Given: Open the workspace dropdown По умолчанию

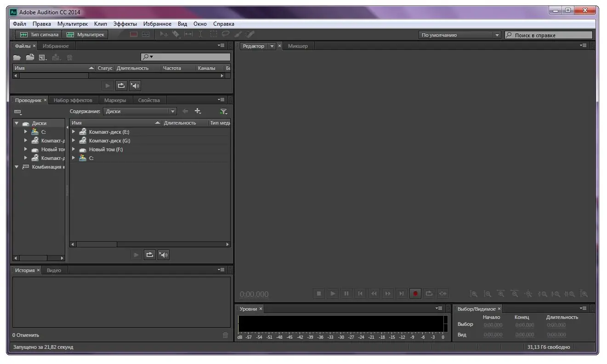Looking at the screenshot, I should [460, 35].
